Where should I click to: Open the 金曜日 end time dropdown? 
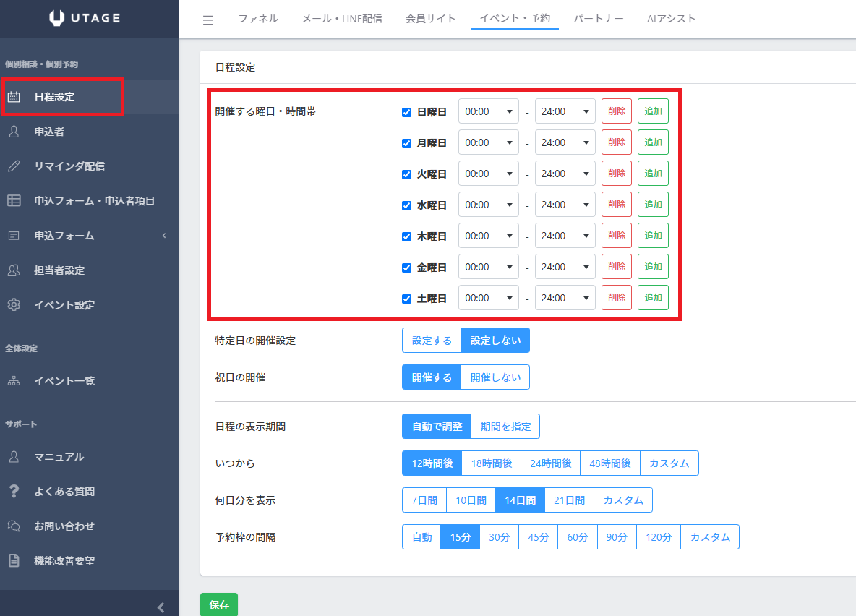pos(565,267)
